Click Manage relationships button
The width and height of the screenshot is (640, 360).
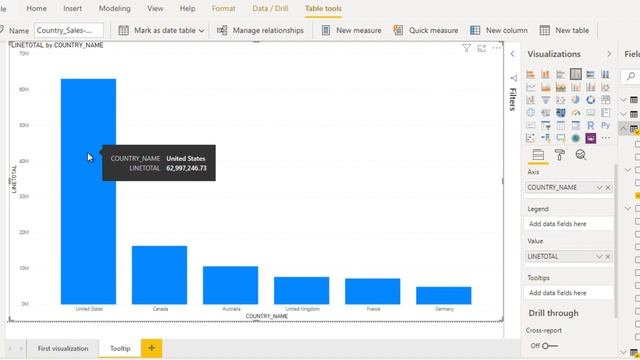click(260, 30)
